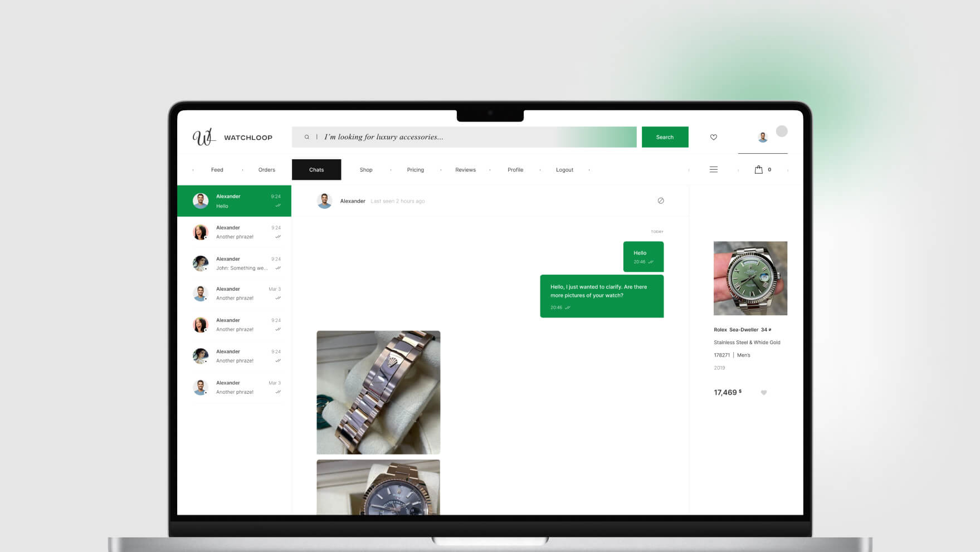Open the hamburger menu icon

[x=713, y=169]
